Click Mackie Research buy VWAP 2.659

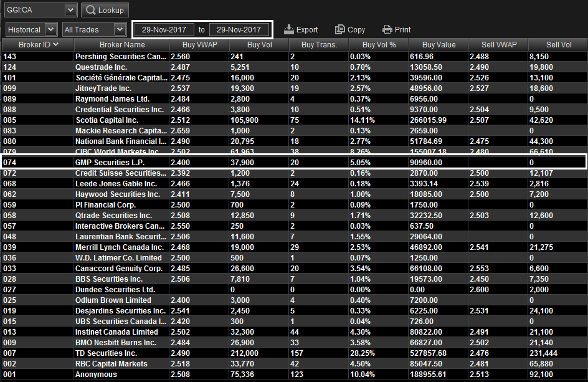coord(181,131)
